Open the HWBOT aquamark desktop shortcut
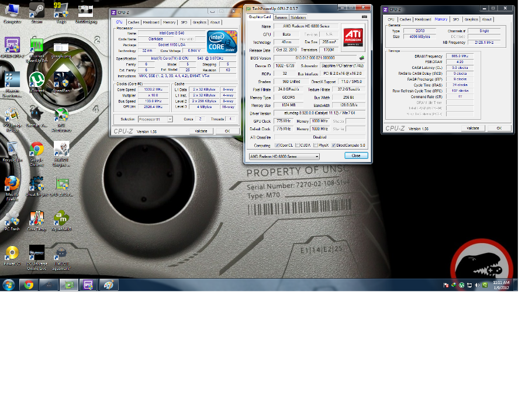532x409 pixels. [61, 258]
